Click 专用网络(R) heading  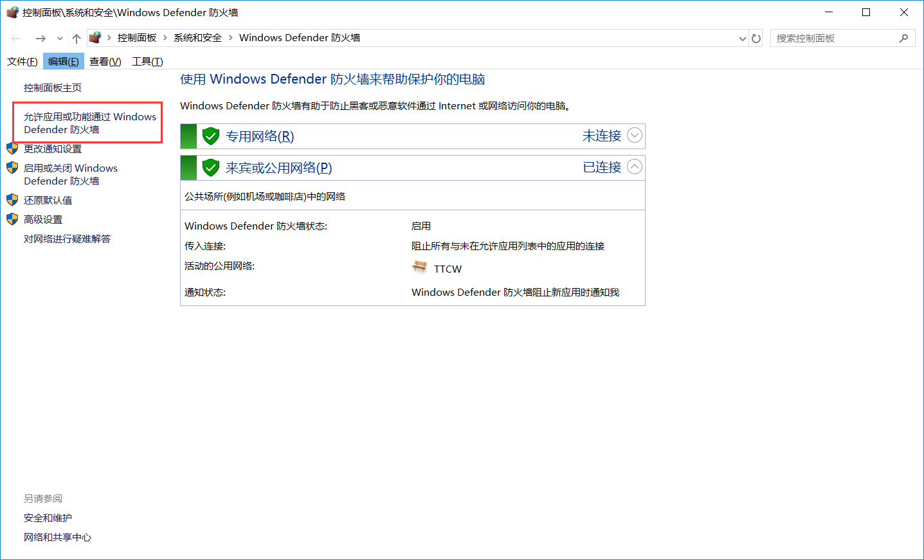click(260, 136)
